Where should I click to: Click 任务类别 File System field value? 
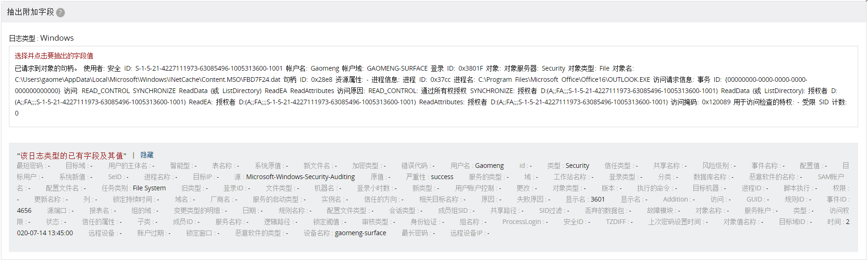coord(149,188)
